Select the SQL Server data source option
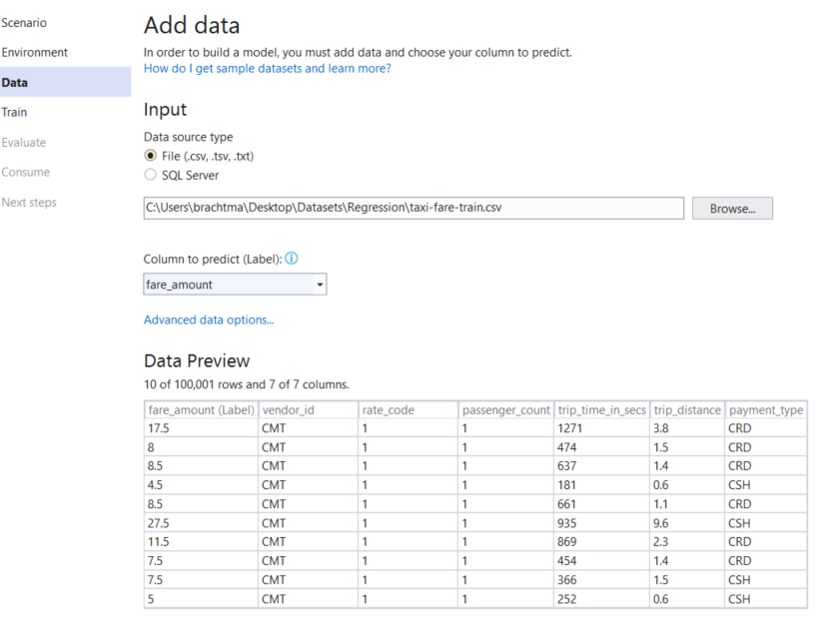Screen dimensions: 840x633 point(150,175)
